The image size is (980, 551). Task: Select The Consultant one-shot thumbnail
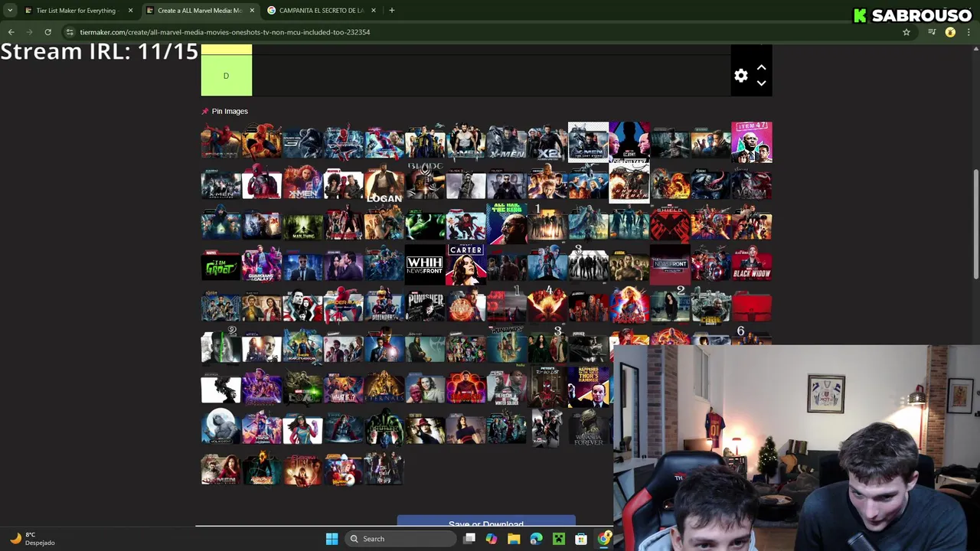(629, 142)
